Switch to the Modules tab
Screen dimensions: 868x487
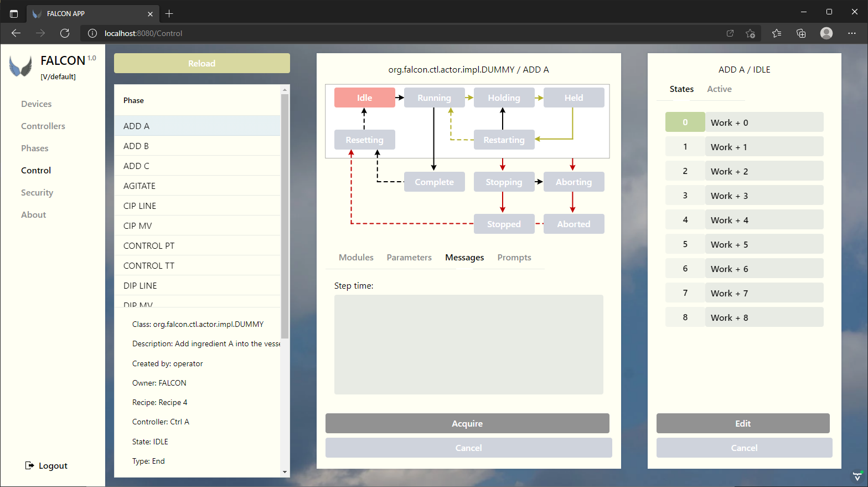[356, 258]
